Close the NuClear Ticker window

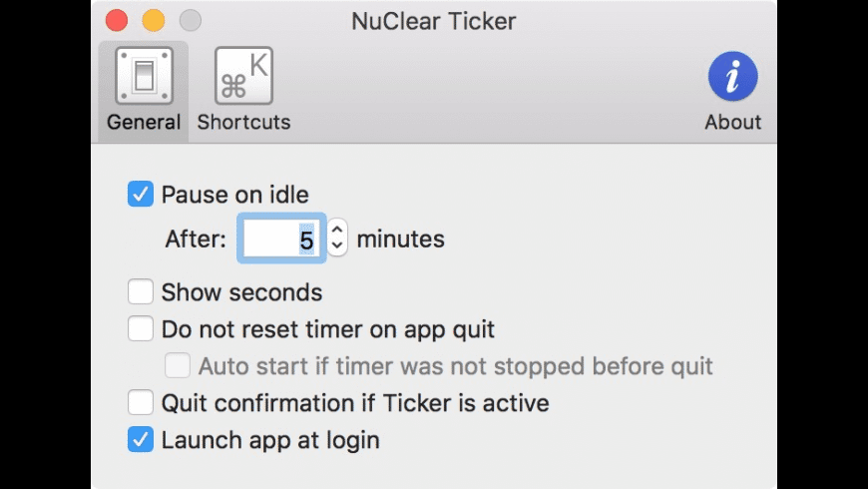pyautogui.click(x=117, y=21)
